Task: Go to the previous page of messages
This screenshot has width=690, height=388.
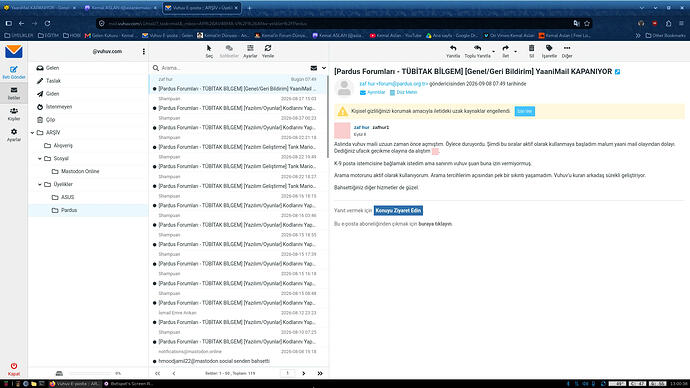Action: click(x=174, y=373)
